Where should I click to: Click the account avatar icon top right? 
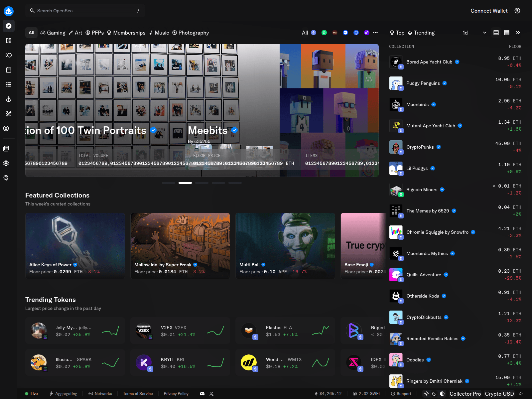517,11
